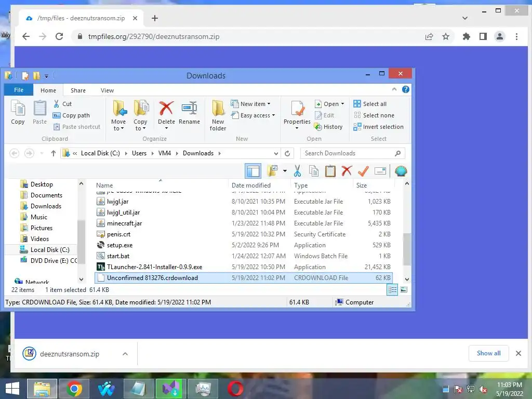
Task: Select Local Disk (C:) in navigation pane
Action: pos(50,250)
